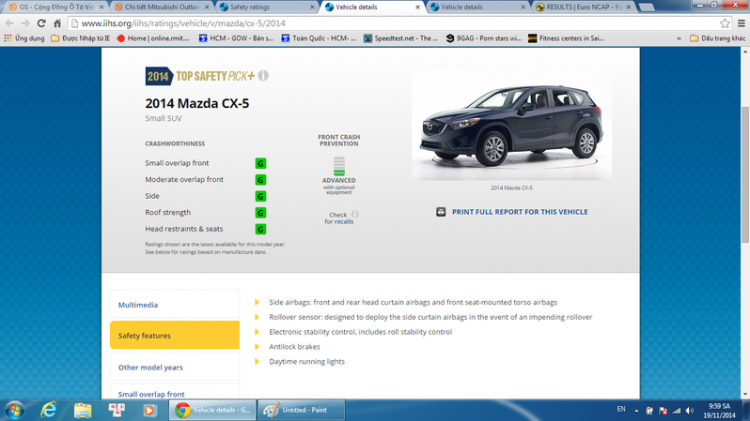Click the address bar URL field

(392, 23)
